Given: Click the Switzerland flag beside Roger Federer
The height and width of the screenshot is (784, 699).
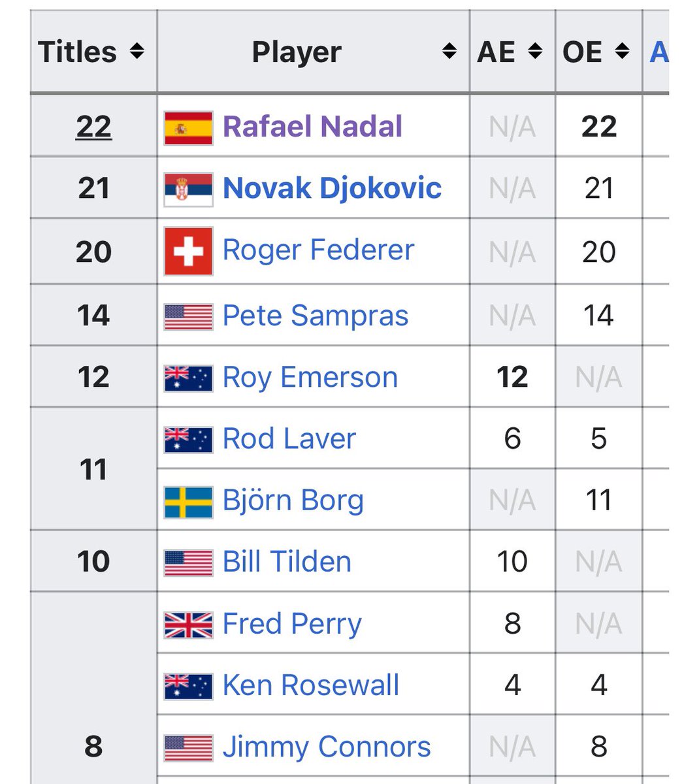Looking at the screenshot, I should (x=188, y=252).
